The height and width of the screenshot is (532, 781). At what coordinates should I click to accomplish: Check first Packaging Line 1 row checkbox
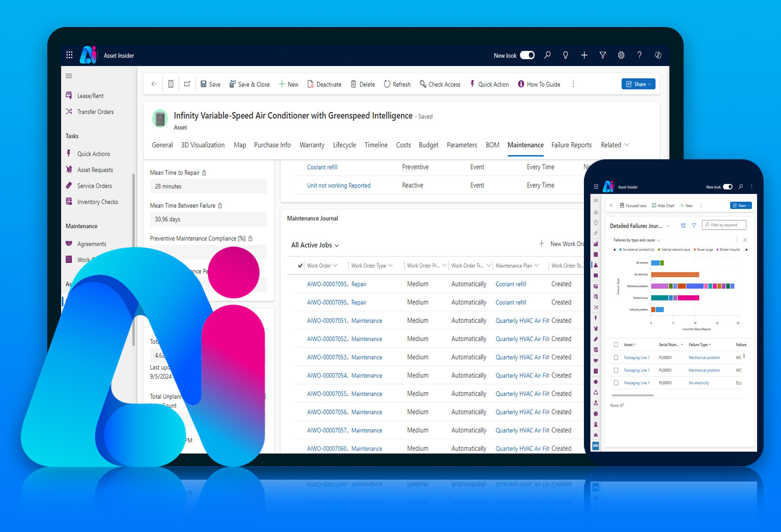(x=616, y=358)
